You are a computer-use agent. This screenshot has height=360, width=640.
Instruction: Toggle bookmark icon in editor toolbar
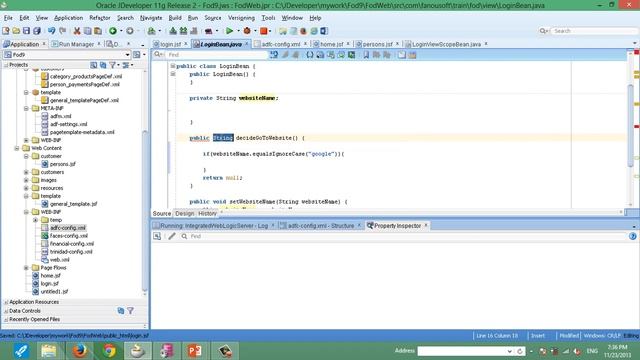[366, 55]
